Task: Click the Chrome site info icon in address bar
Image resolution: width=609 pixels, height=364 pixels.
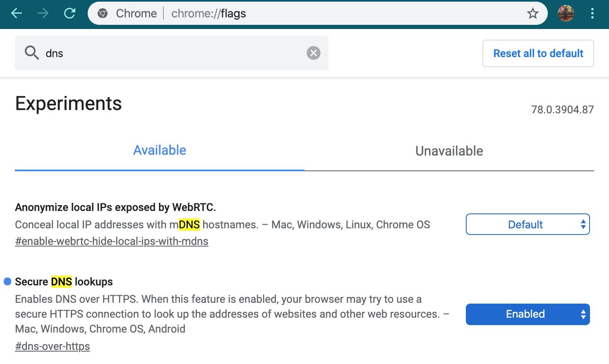Action: tap(103, 14)
